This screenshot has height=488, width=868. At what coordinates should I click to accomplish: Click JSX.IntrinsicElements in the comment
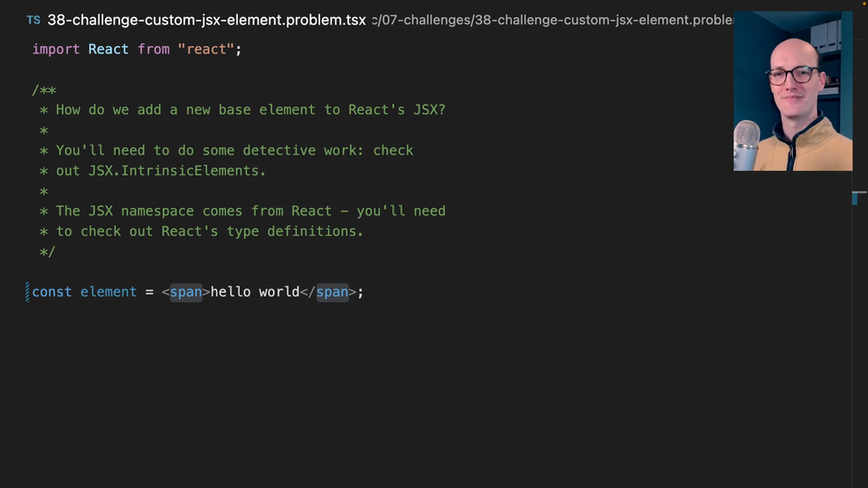point(177,170)
